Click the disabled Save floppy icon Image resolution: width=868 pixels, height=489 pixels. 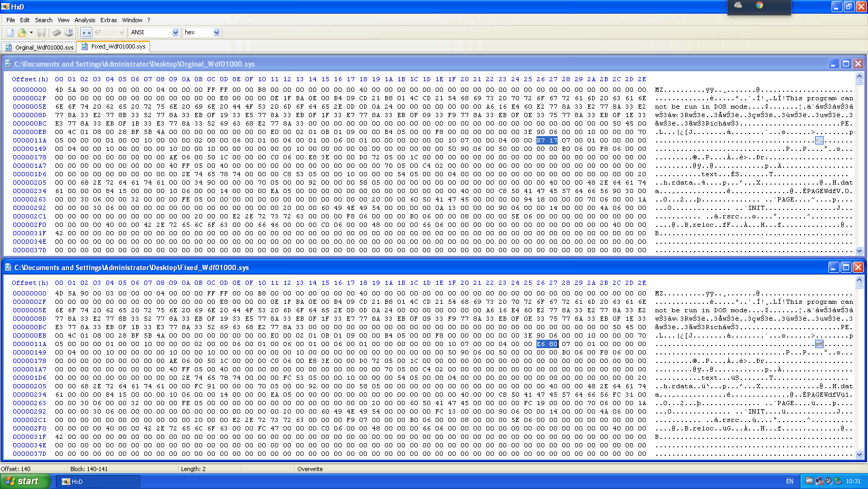41,33
